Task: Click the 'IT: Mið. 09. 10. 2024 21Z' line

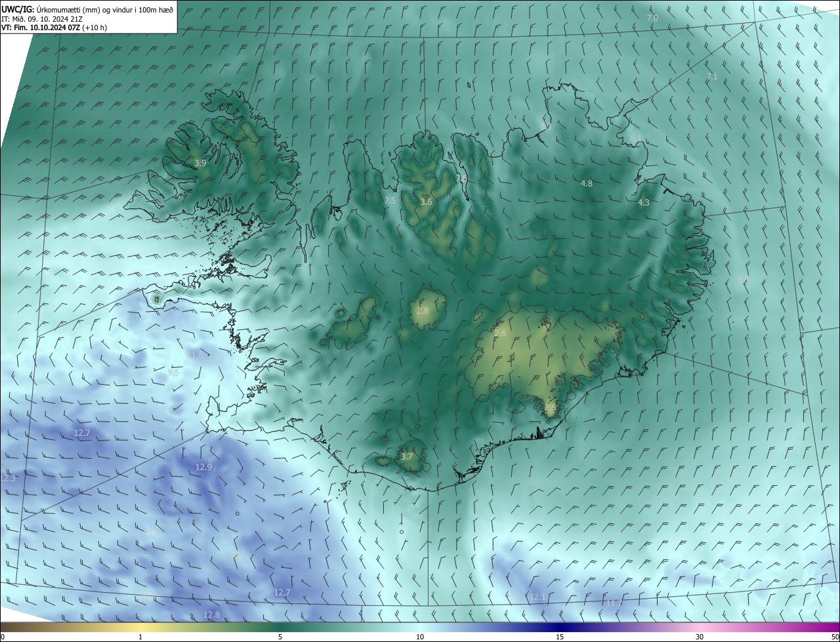Action: click(x=43, y=18)
